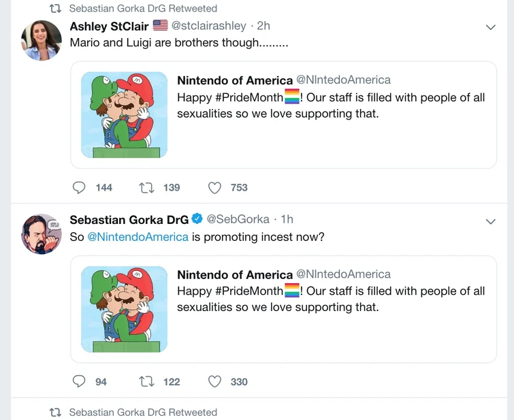Open Sebastian Gorka's profile avatar
The width and height of the screenshot is (514, 420).
[x=42, y=234]
